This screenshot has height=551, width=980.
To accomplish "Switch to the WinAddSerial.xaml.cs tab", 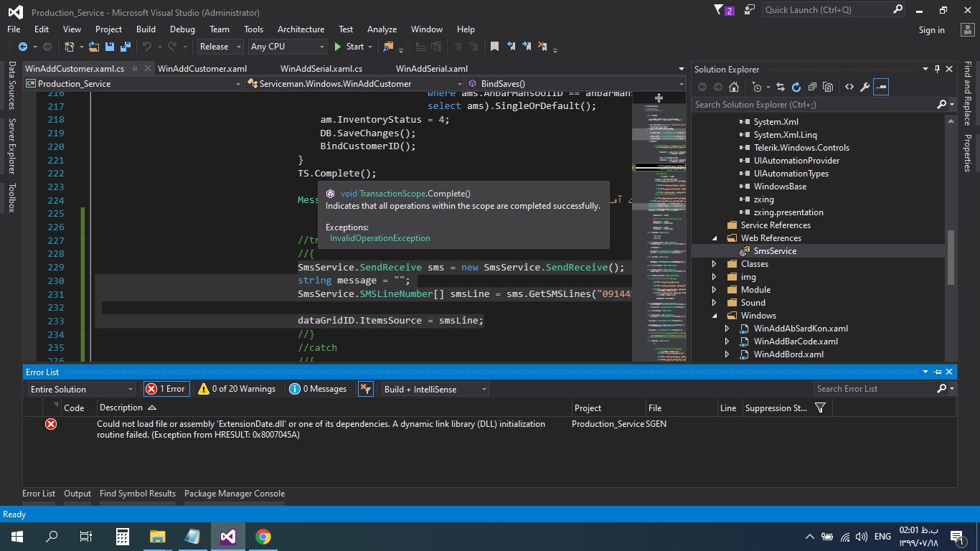I will pyautogui.click(x=321, y=69).
